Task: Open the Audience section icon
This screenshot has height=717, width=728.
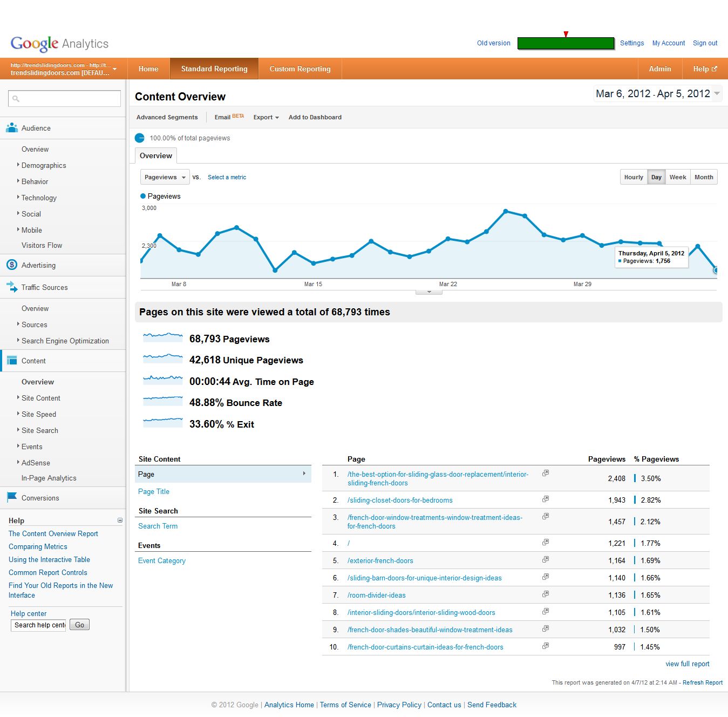Action: tap(12, 128)
